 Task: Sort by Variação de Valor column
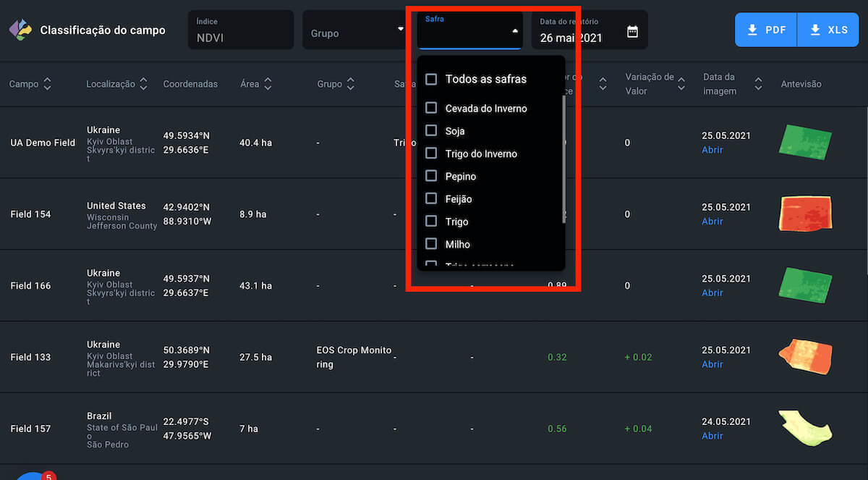click(x=681, y=84)
